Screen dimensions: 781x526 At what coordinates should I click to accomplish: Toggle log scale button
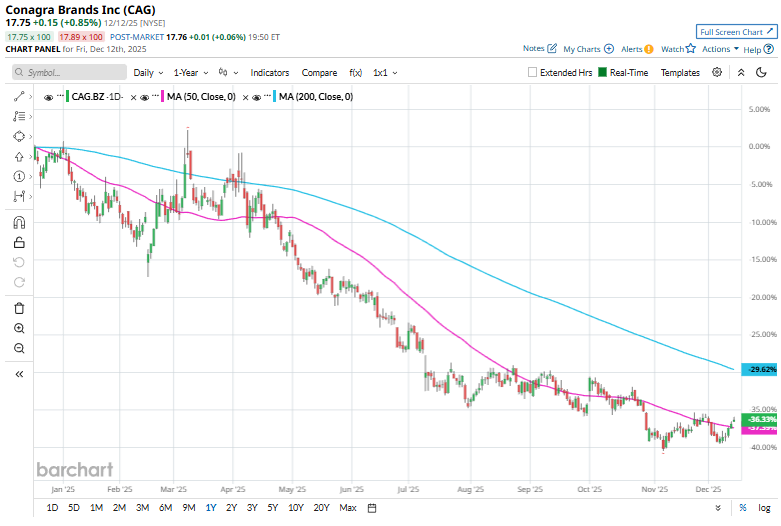[764, 508]
